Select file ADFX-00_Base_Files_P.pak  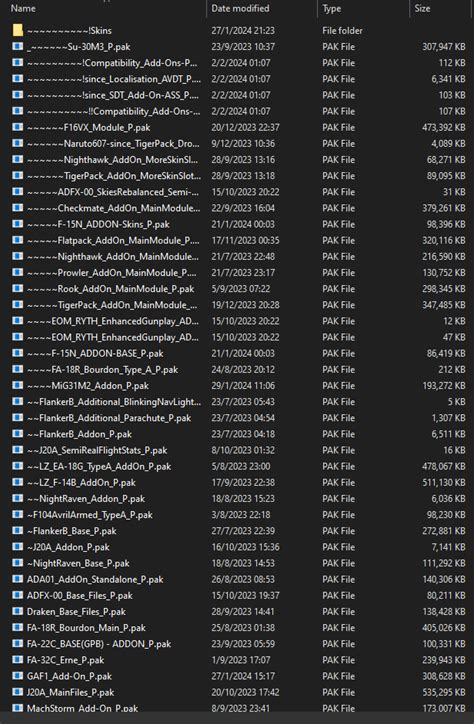click(80, 595)
